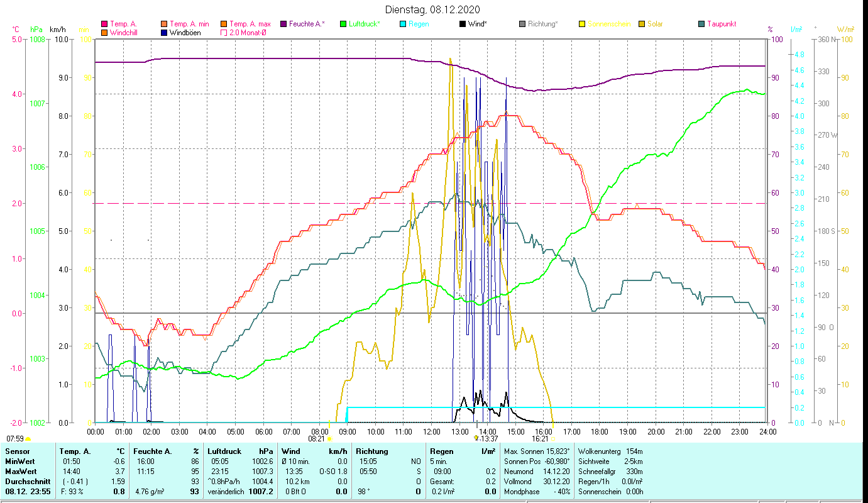Click the Feuchte A.* legend label
The image size is (868, 503).
pyautogui.click(x=307, y=25)
